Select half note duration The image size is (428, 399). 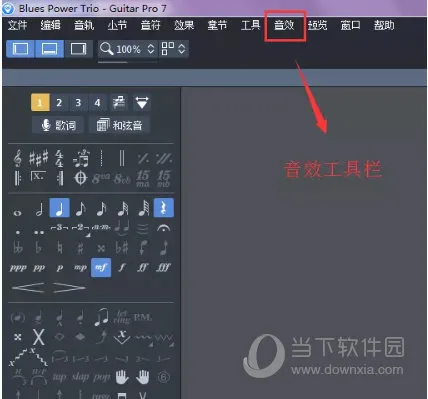(39, 209)
